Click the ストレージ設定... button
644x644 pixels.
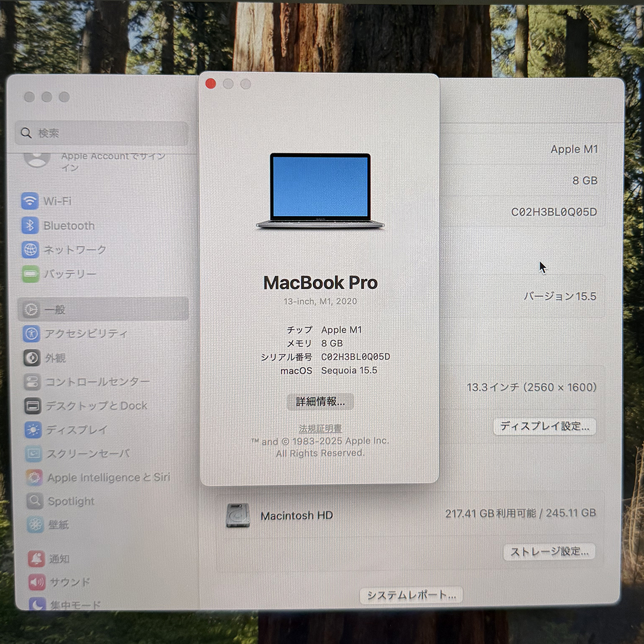tap(549, 552)
